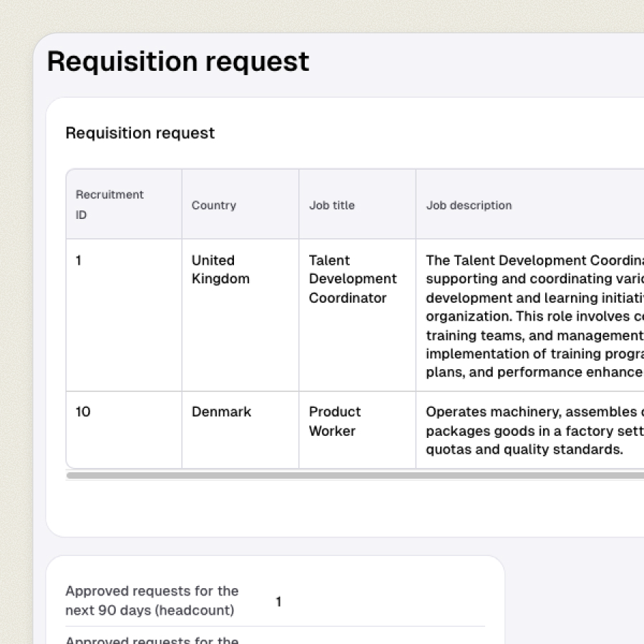The image size is (644, 644).
Task: Click 'Approved requests for the next 90 days' label
Action: [x=152, y=600]
